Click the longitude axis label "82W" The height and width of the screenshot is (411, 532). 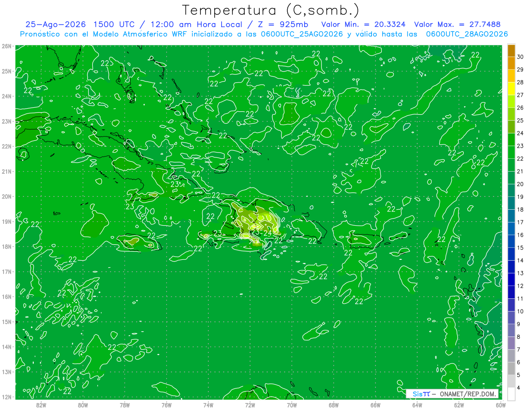point(41,405)
